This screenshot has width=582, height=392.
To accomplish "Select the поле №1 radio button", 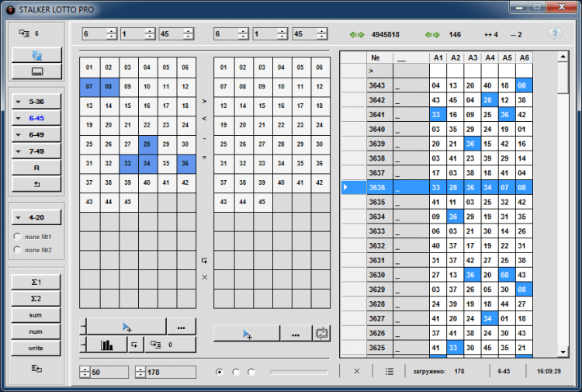I will point(17,235).
